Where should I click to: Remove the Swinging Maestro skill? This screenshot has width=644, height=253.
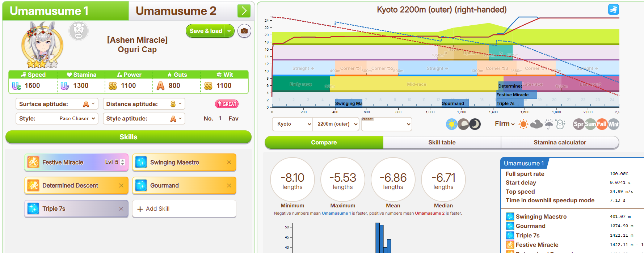(229, 163)
